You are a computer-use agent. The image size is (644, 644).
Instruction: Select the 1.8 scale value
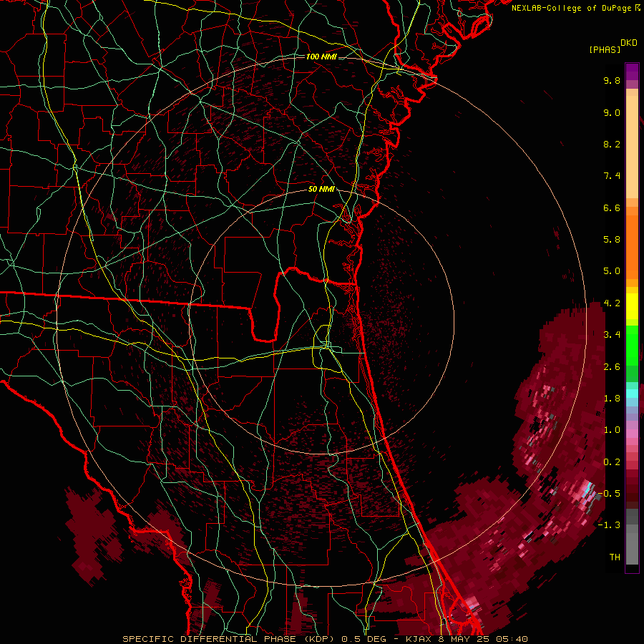(x=612, y=399)
